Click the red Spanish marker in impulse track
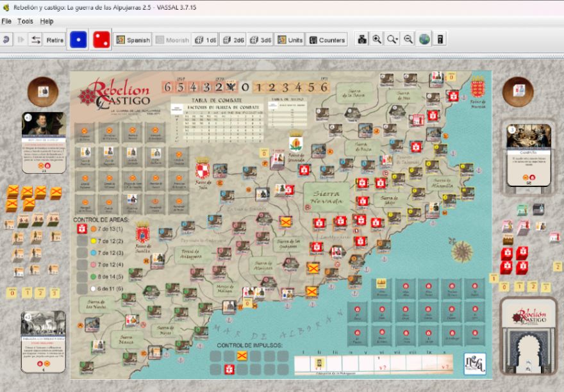 [229, 369]
